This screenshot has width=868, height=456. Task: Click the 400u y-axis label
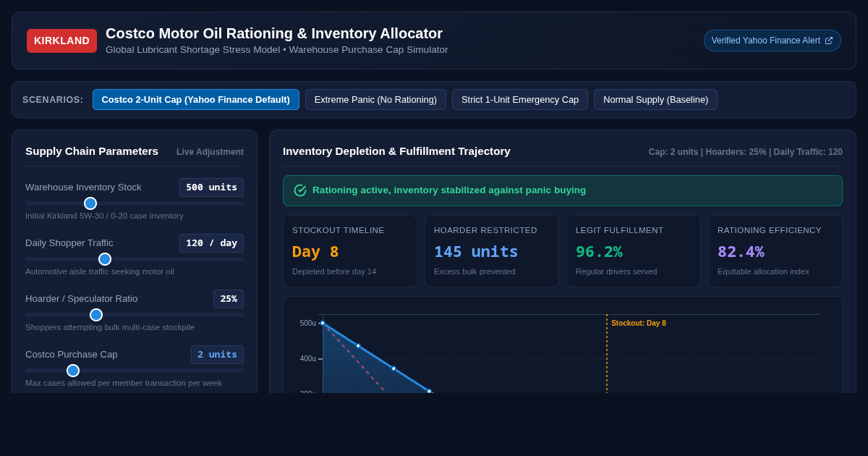pos(308,359)
